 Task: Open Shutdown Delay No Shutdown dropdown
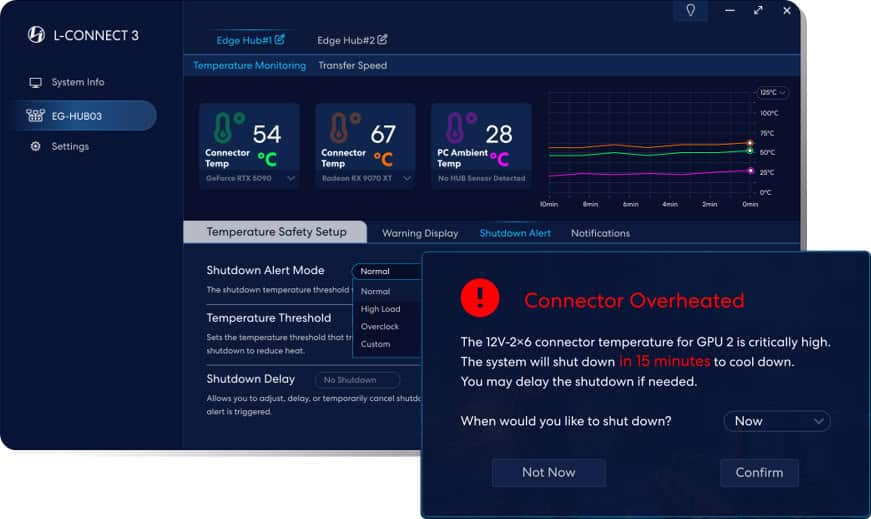click(357, 380)
